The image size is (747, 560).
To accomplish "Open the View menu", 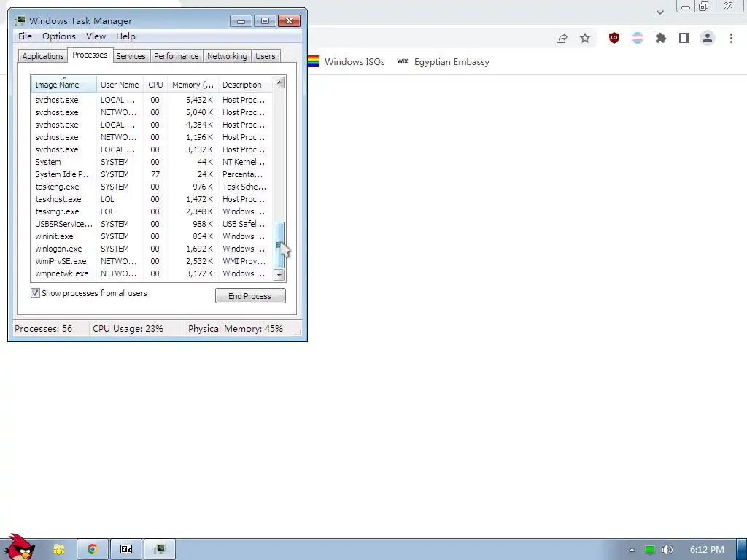I will [96, 36].
